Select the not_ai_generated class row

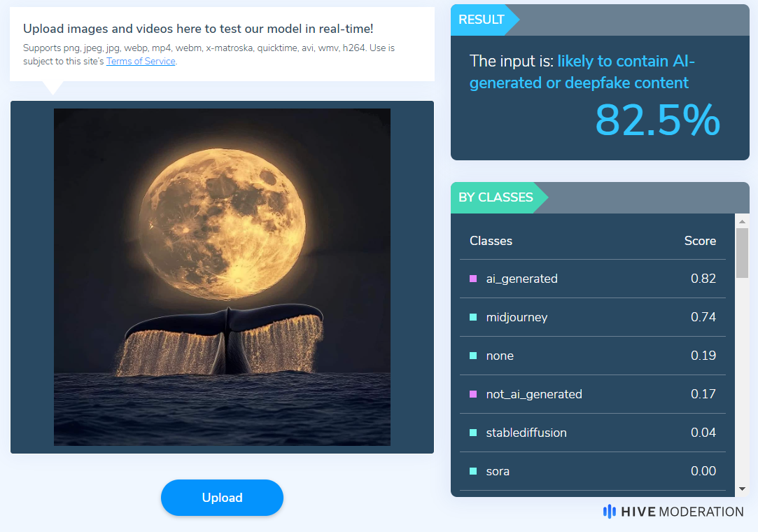(593, 394)
